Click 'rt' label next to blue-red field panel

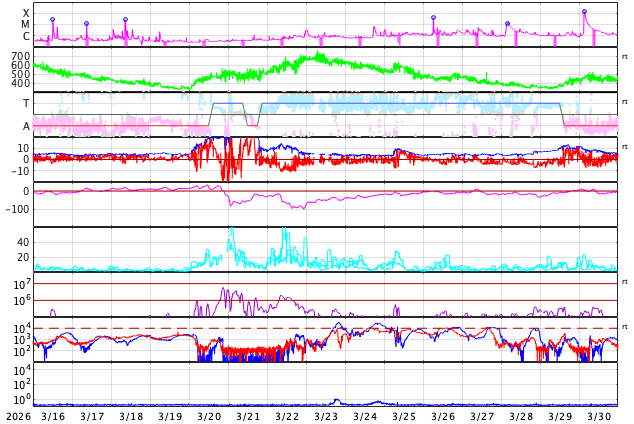tap(624, 146)
